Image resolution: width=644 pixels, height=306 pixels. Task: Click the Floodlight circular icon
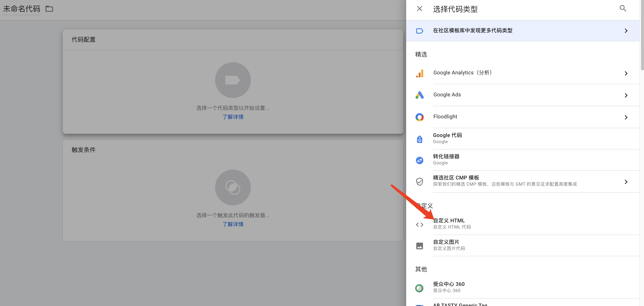coord(419,117)
